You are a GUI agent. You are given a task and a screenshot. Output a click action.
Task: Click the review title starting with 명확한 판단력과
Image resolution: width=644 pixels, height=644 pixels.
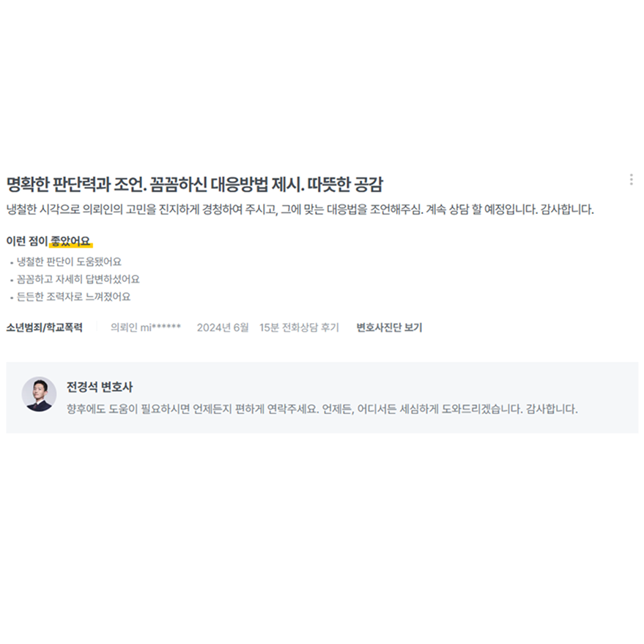[195, 184]
